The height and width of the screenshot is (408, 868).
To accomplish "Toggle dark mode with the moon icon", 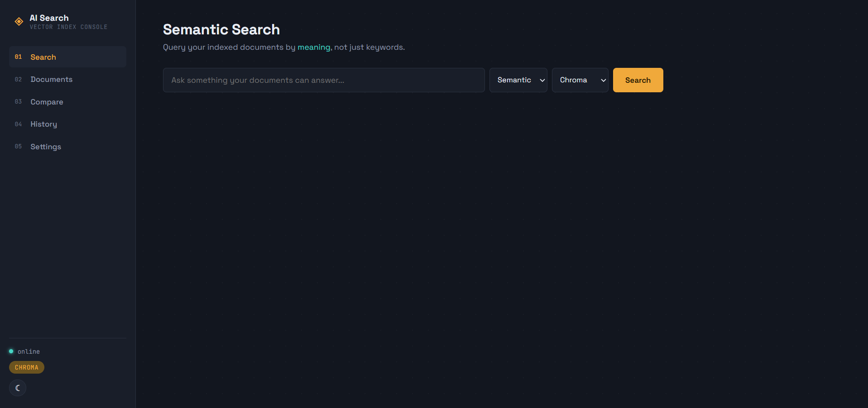I will click(x=18, y=388).
